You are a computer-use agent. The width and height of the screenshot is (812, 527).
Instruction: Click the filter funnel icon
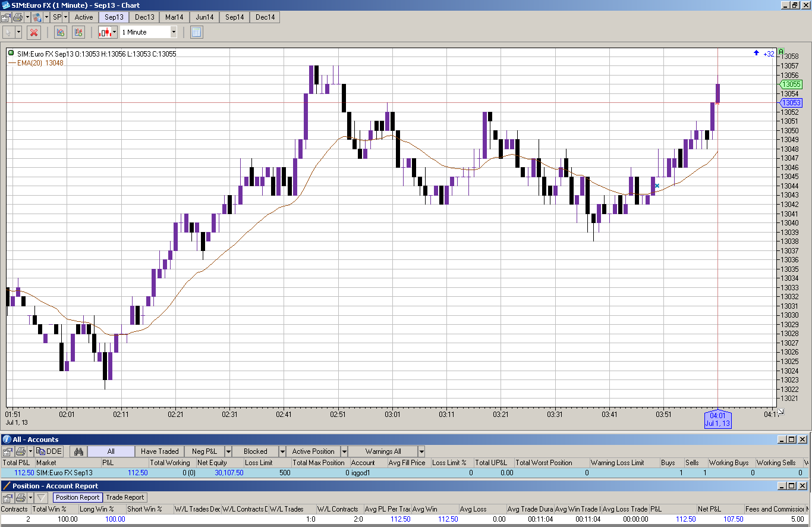tap(41, 497)
